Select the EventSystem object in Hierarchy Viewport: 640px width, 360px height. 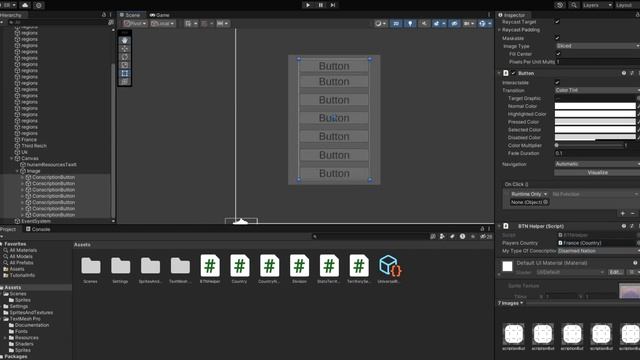pyautogui.click(x=36, y=221)
